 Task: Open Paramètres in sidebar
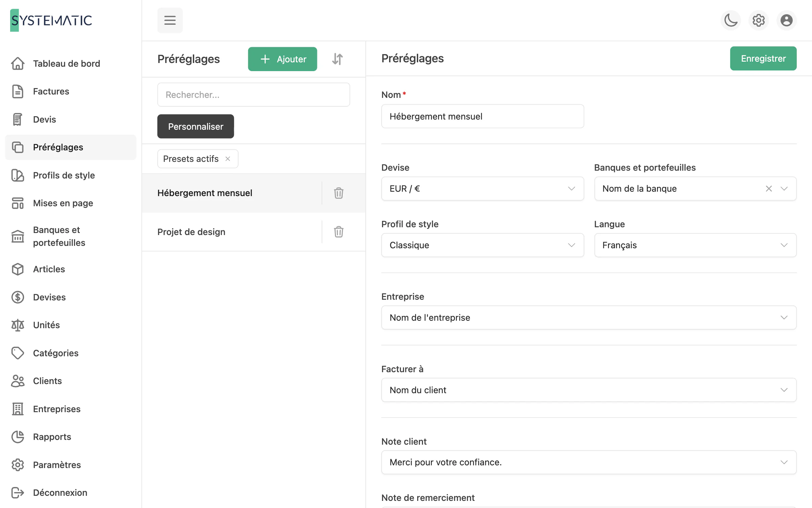coord(71,465)
